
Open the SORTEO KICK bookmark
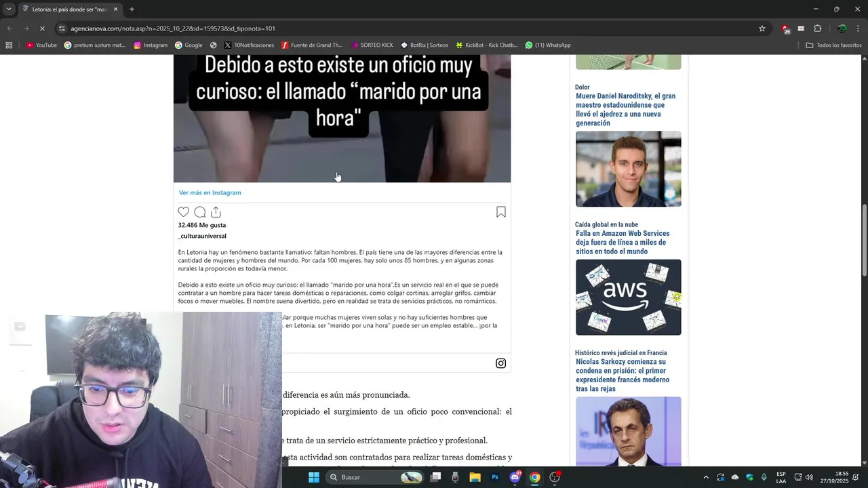pyautogui.click(x=372, y=45)
